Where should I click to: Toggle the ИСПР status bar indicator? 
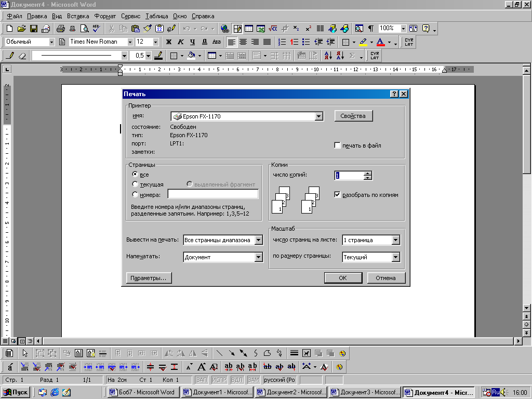219,380
